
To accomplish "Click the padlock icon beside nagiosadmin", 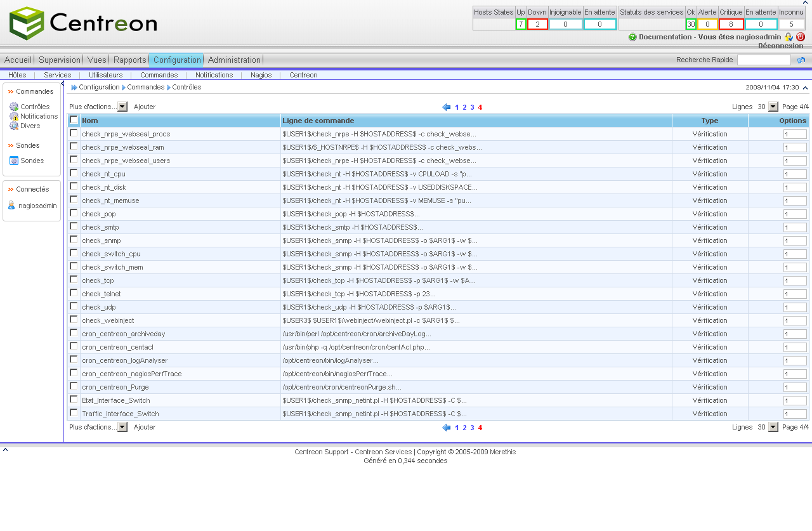I will tap(789, 37).
